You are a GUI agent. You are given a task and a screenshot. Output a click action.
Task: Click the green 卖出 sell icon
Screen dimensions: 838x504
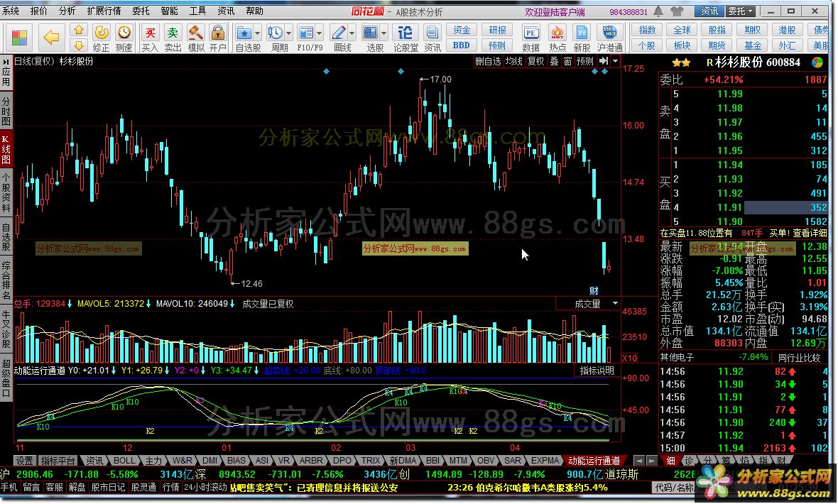pos(173,33)
